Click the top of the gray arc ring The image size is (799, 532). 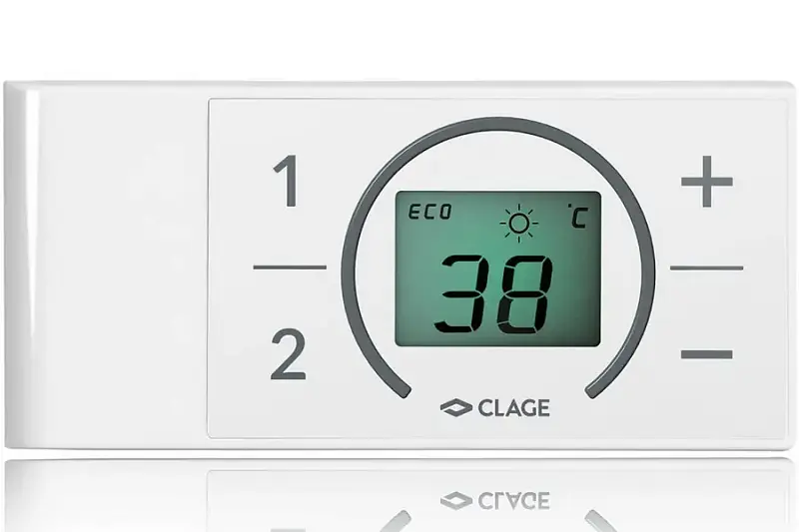[x=498, y=124]
